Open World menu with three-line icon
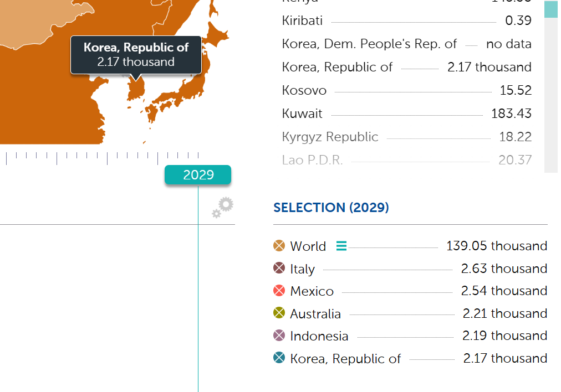Screen dimensions: 561x392 pos(341,246)
